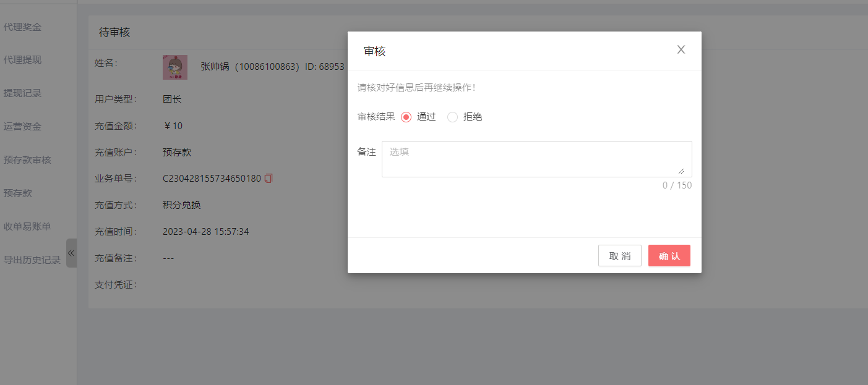The height and width of the screenshot is (385, 868).
Task: Select the 通过 radio option
Action: [x=406, y=117]
